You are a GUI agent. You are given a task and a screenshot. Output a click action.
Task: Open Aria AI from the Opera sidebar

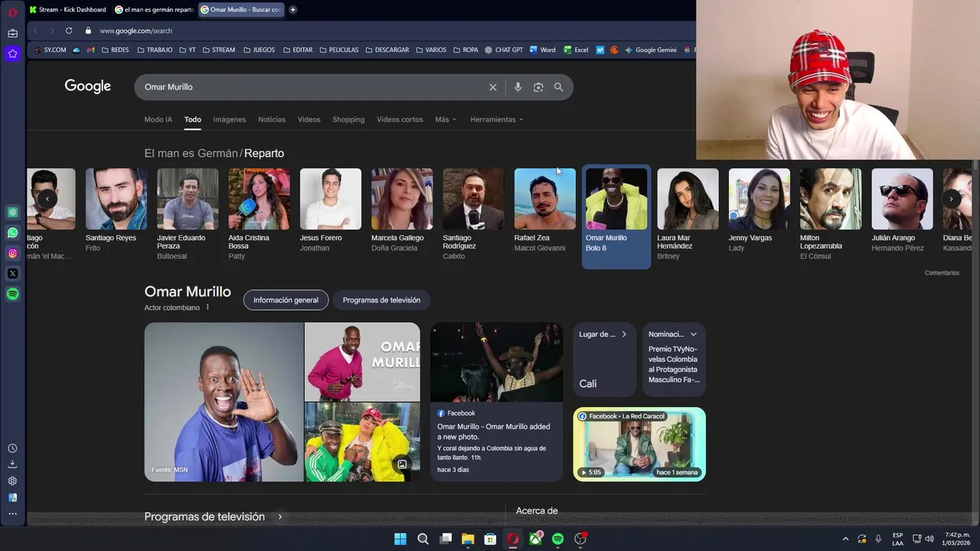click(x=12, y=54)
